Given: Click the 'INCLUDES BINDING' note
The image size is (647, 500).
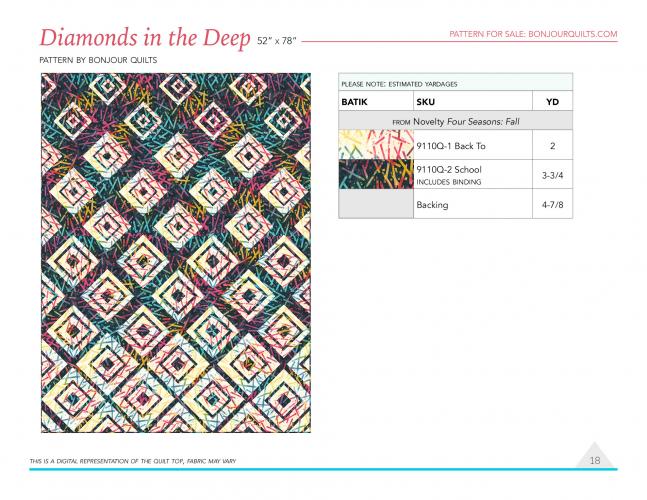Looking at the screenshot, I should click(x=449, y=182).
